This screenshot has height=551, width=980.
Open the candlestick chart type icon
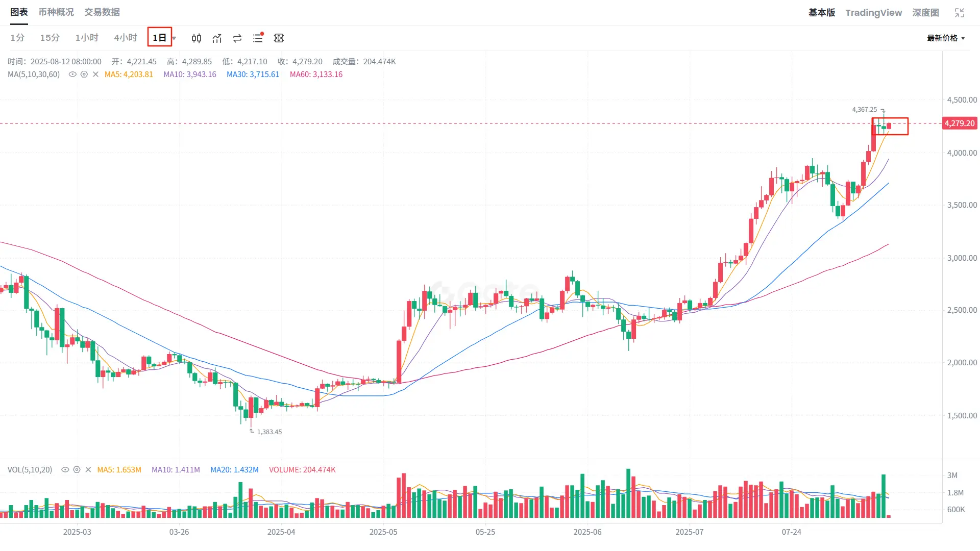tap(197, 38)
